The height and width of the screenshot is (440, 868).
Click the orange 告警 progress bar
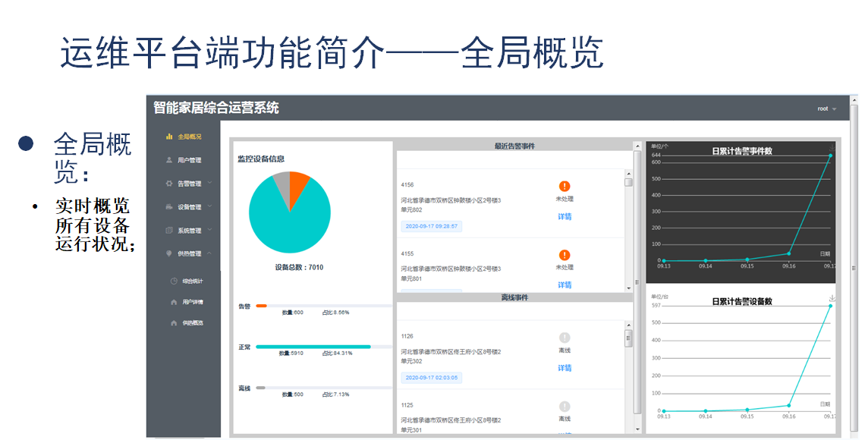tap(261, 306)
